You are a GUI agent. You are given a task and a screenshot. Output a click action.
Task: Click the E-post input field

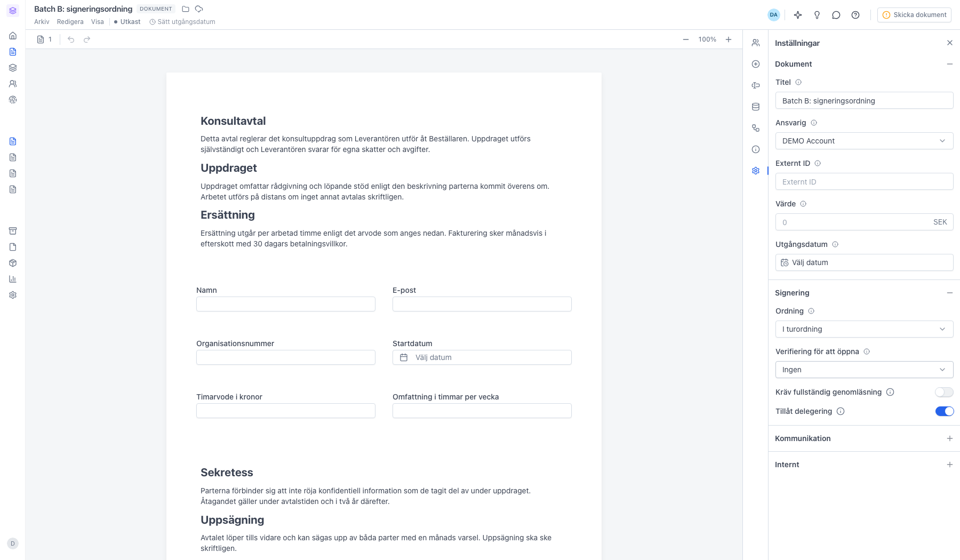click(x=482, y=304)
